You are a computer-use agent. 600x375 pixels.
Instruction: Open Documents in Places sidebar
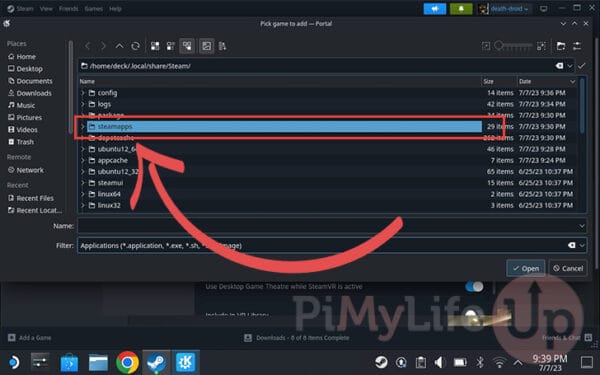pos(30,81)
